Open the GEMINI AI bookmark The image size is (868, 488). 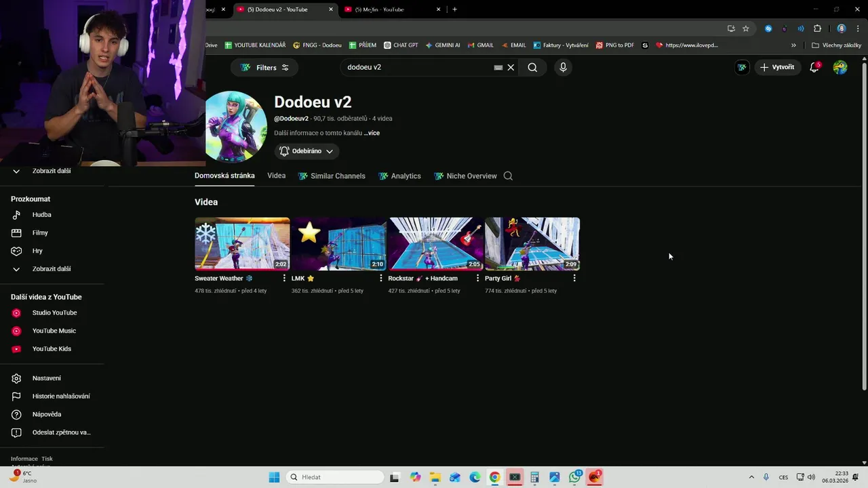(x=443, y=45)
